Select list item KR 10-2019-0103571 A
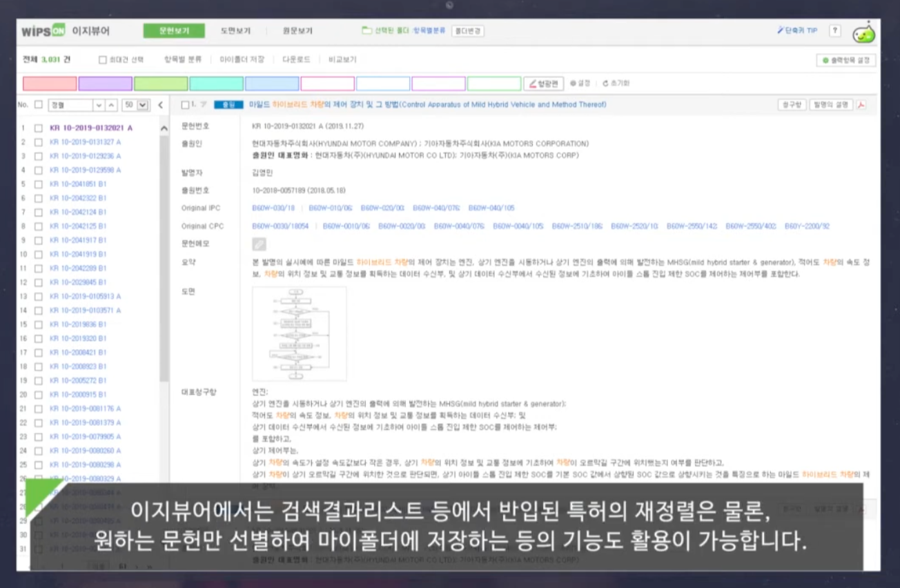The height and width of the screenshot is (588, 900). pos(86,311)
